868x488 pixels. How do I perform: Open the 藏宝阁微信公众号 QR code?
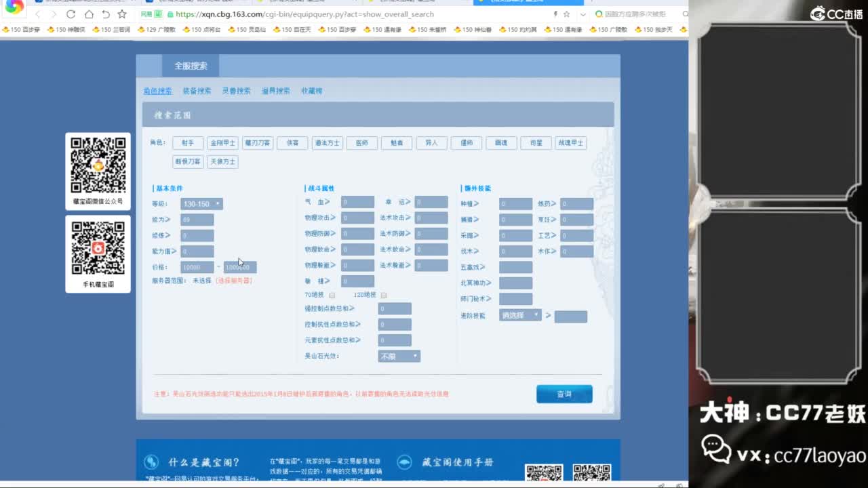98,165
